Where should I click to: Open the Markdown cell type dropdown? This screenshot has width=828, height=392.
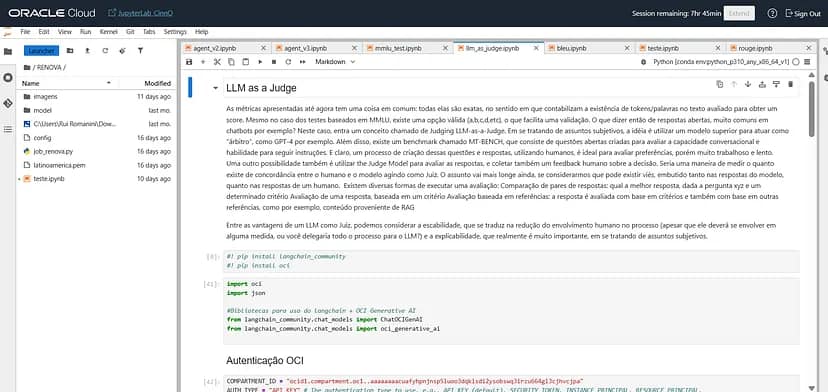pos(335,62)
